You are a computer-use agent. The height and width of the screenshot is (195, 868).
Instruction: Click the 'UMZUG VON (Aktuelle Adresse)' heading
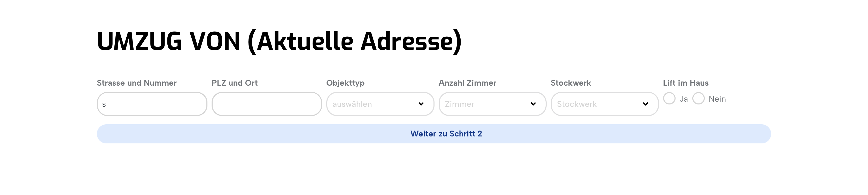pos(279,41)
